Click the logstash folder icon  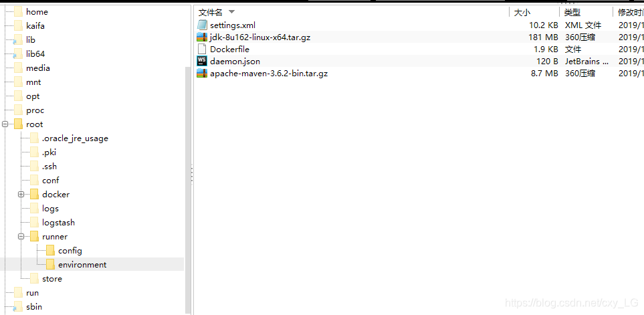[x=34, y=223]
